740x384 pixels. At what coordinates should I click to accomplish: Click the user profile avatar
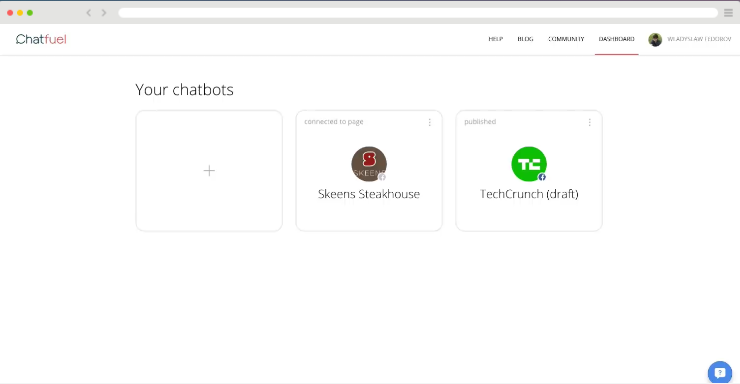655,40
